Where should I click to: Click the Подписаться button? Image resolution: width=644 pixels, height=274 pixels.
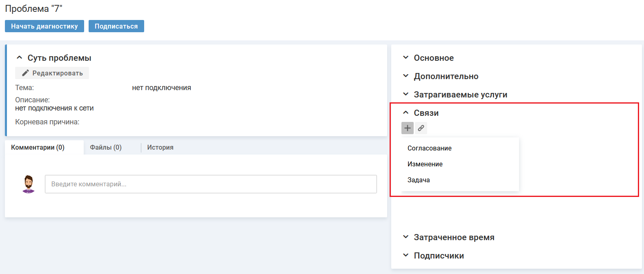pyautogui.click(x=116, y=26)
